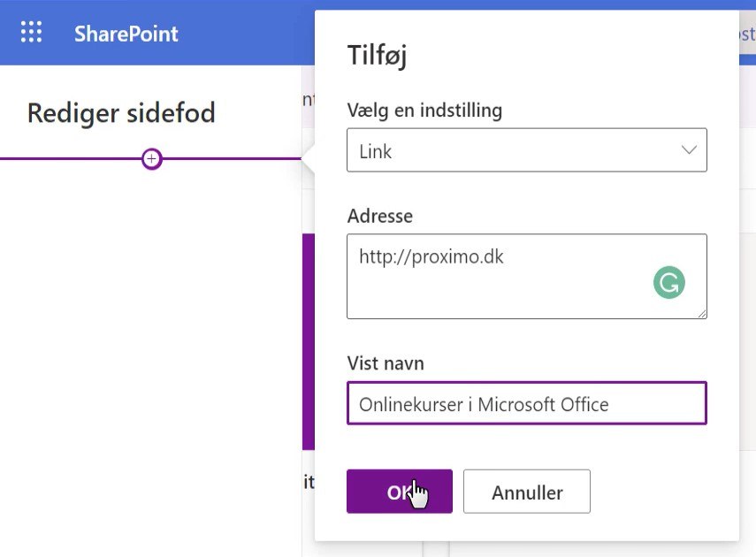Image resolution: width=756 pixels, height=557 pixels.
Task: Click the purple vertical bar beside the dialog
Action: coord(308,341)
